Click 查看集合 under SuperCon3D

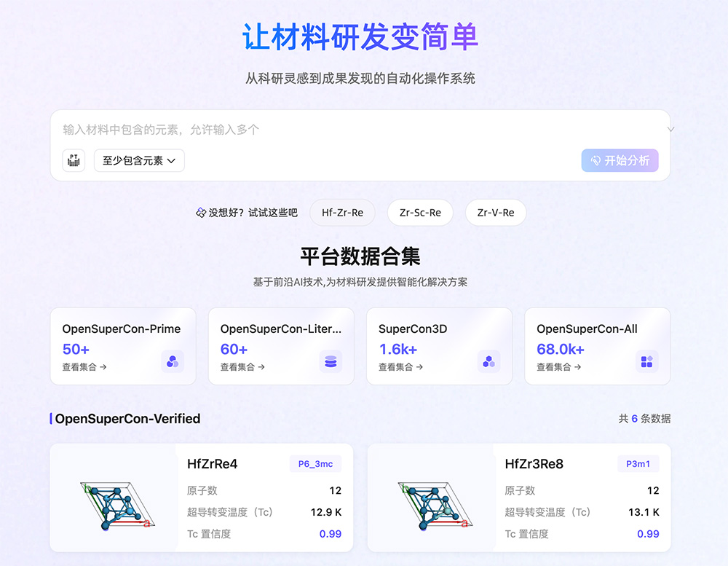(x=400, y=367)
